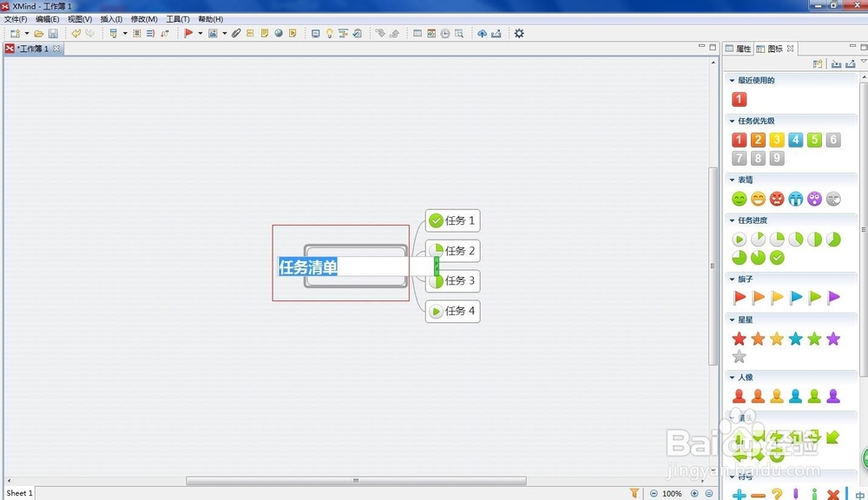Choose the purple flag marker
Image resolution: width=868 pixels, height=500 pixels.
coord(833,298)
